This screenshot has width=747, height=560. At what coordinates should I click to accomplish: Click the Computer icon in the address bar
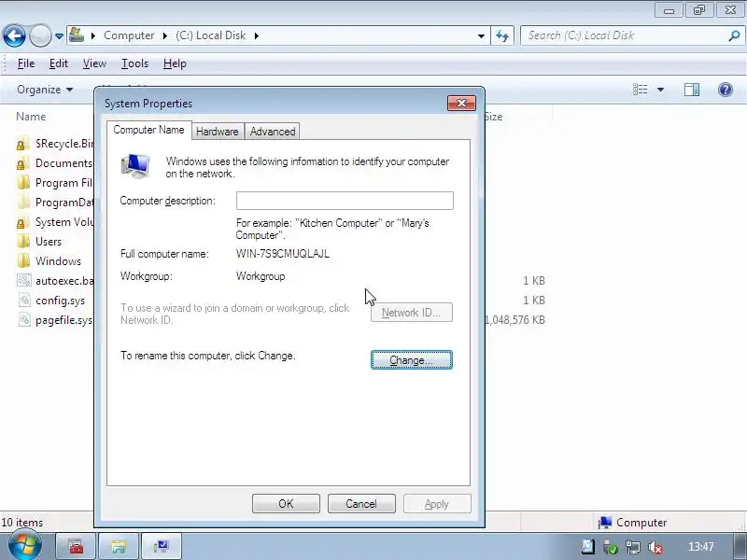pyautogui.click(x=77, y=35)
